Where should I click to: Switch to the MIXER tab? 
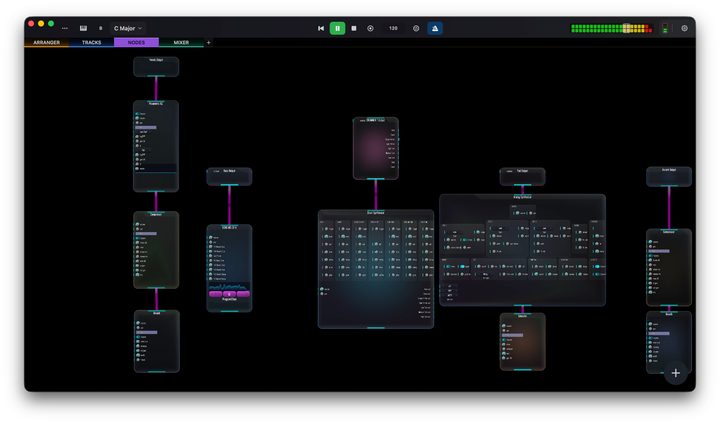[x=181, y=42]
